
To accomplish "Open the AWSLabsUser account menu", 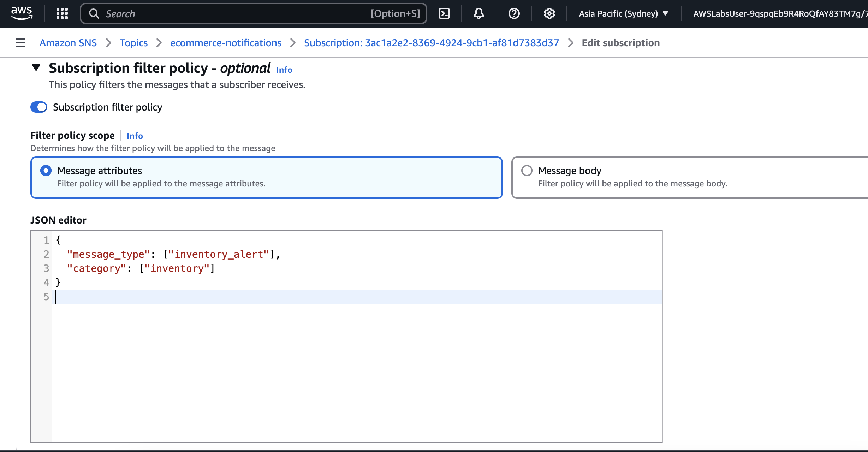I will 780,13.
